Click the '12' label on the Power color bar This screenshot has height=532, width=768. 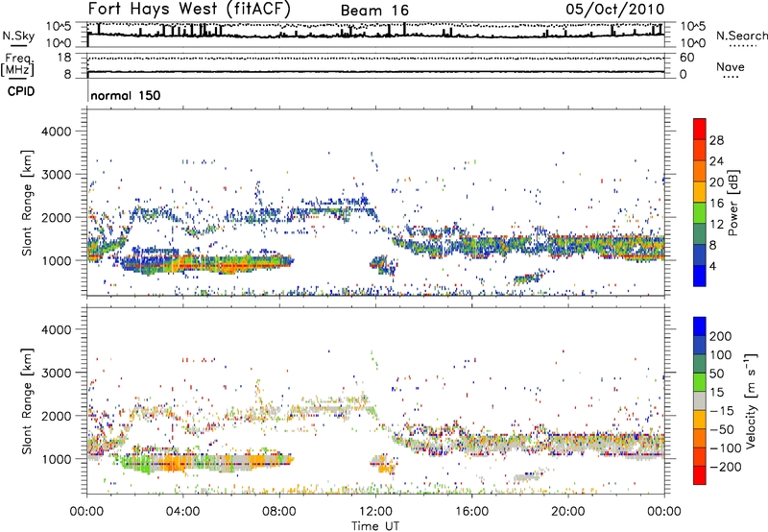click(x=716, y=225)
